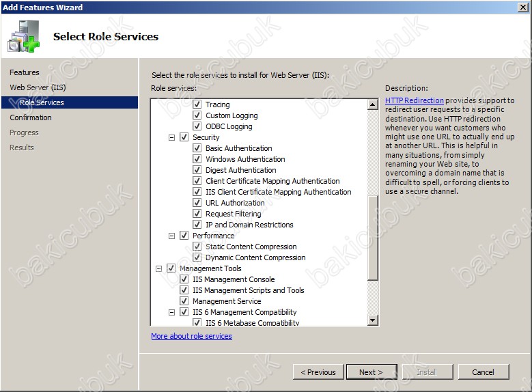Screen dimensions: 532x392
Task: Select URL Authorization label text
Action: (235, 203)
